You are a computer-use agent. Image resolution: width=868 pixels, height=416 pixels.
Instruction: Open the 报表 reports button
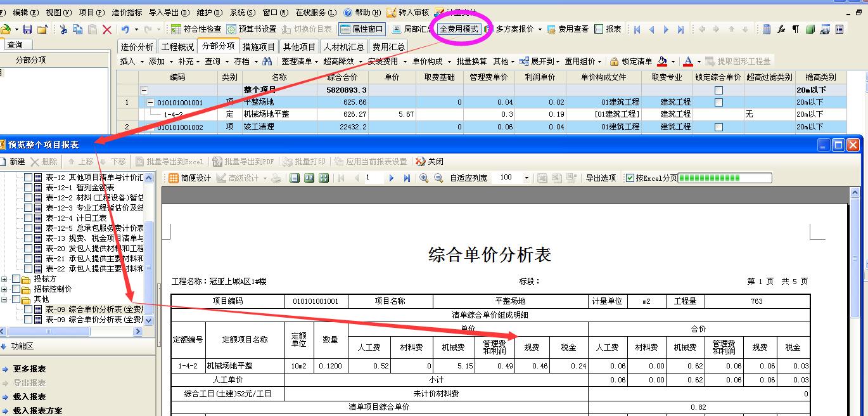[x=608, y=29]
